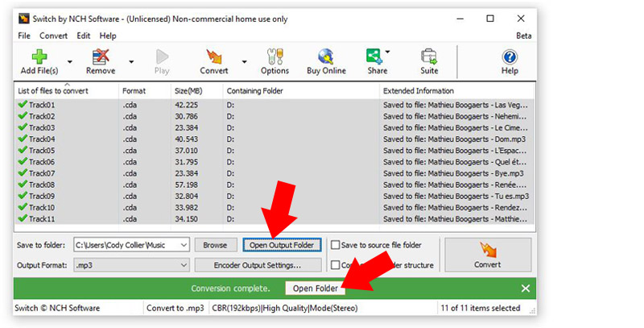Screen dimensions: 644x328
Task: Open Encoder Output Settings
Action: 258,265
